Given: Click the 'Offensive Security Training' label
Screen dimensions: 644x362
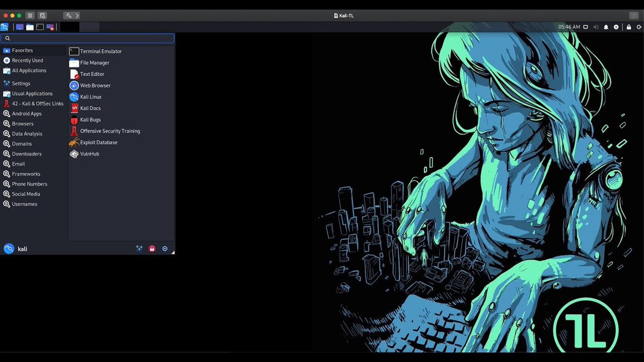Looking at the screenshot, I should tap(110, 131).
